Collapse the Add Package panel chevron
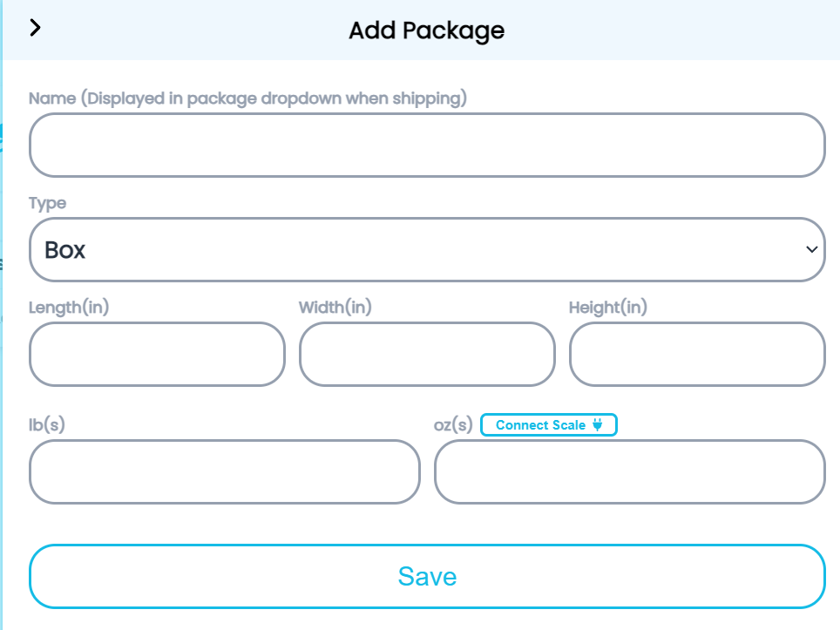Screen dimensions: 840x630 pyautogui.click(x=35, y=28)
